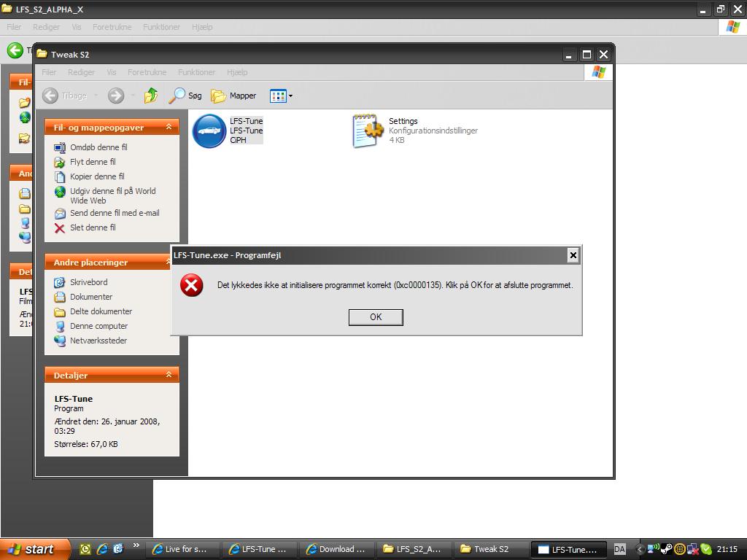Click DA language indicator on taskbar
Image resolution: width=747 pixels, height=560 pixels.
click(x=619, y=549)
